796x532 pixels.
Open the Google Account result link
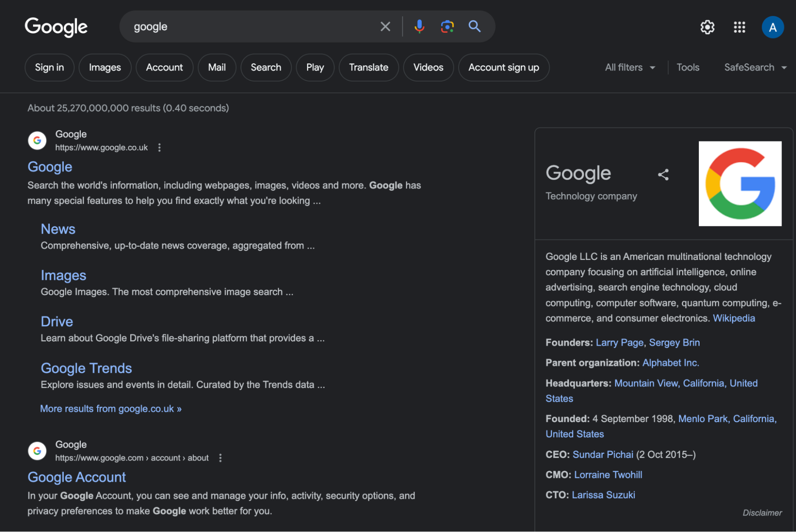click(x=76, y=477)
